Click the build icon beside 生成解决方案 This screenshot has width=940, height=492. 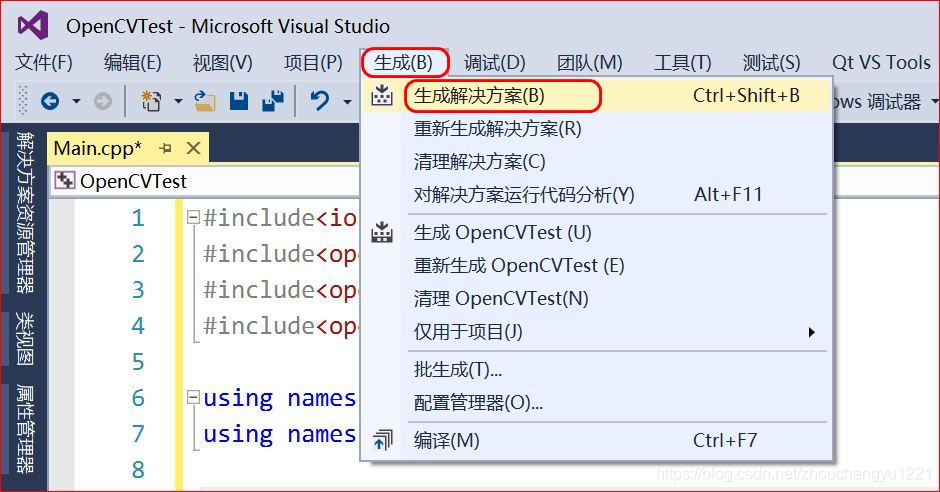pos(382,95)
